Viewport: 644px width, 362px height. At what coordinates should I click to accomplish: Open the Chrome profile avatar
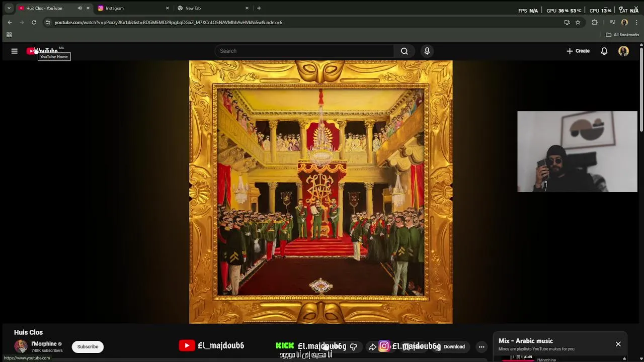(x=624, y=22)
